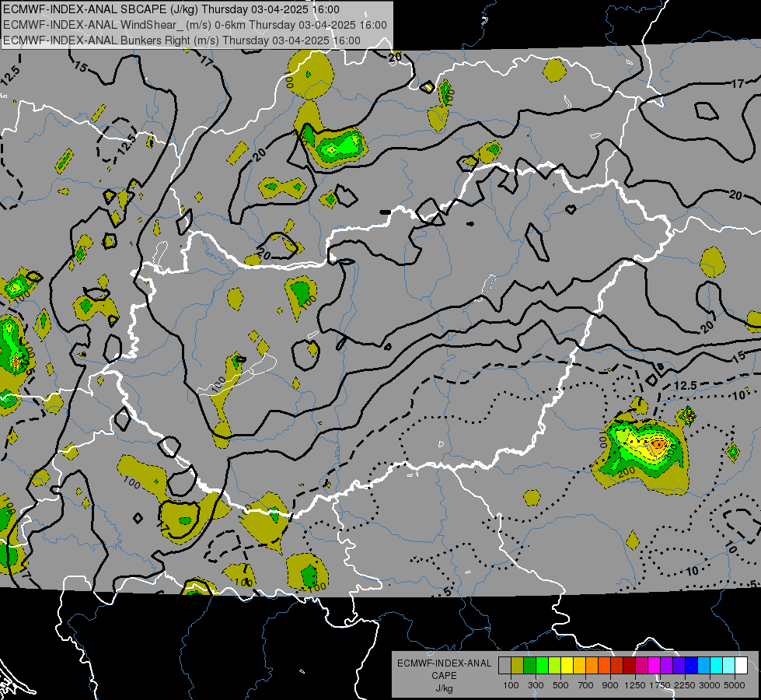Select the bright magenta legend swatch

click(655, 666)
